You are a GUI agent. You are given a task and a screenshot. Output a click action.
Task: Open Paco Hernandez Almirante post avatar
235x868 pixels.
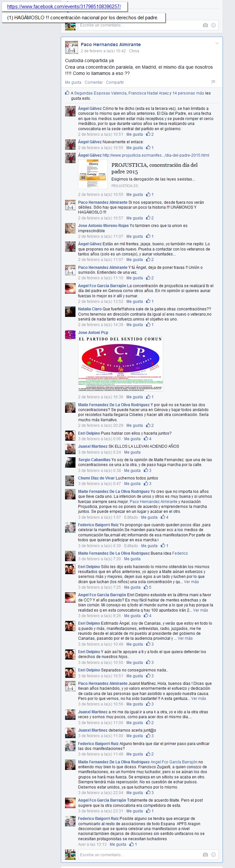(71, 47)
